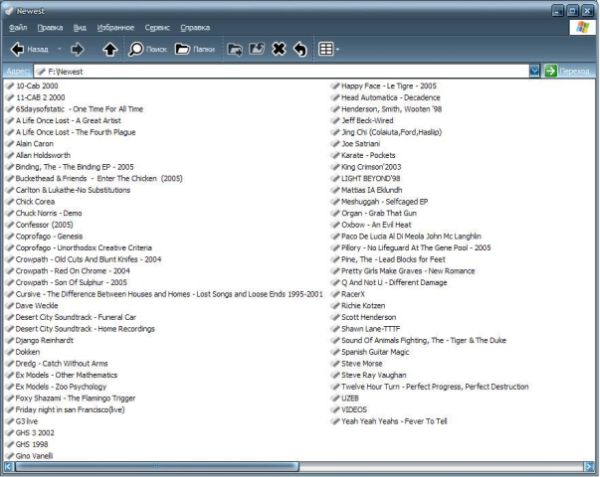Select the Joe Satriani folder icon
The width and height of the screenshot is (600, 477).
point(336,143)
